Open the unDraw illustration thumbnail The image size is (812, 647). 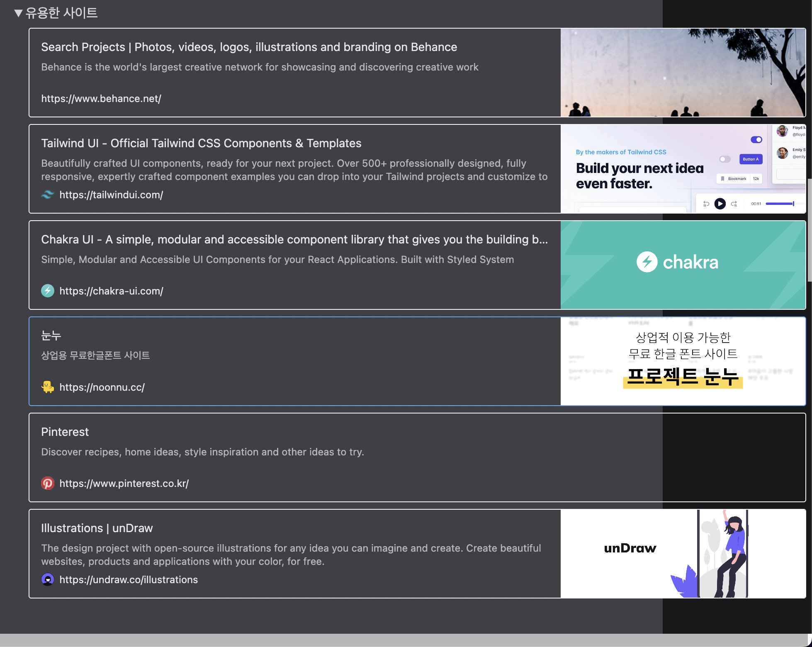click(683, 554)
